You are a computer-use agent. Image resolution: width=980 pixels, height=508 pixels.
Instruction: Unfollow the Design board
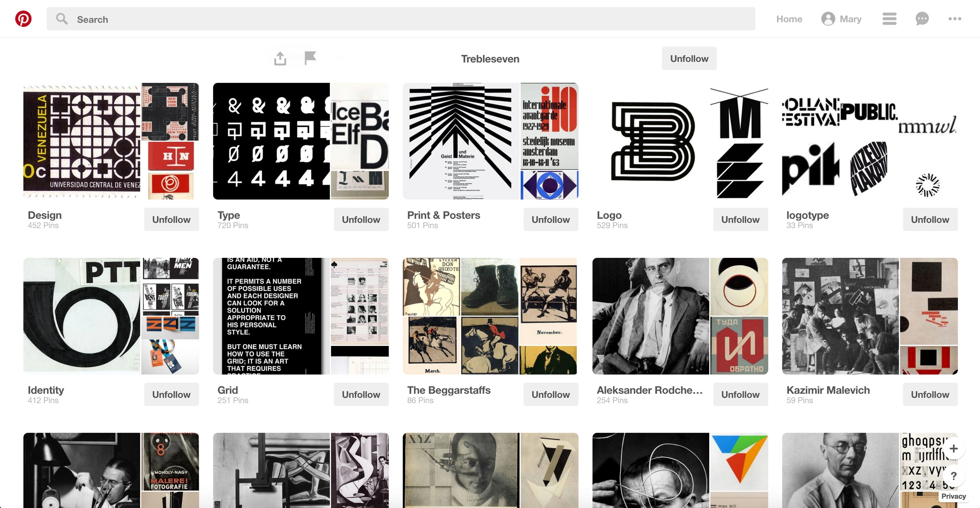click(171, 220)
